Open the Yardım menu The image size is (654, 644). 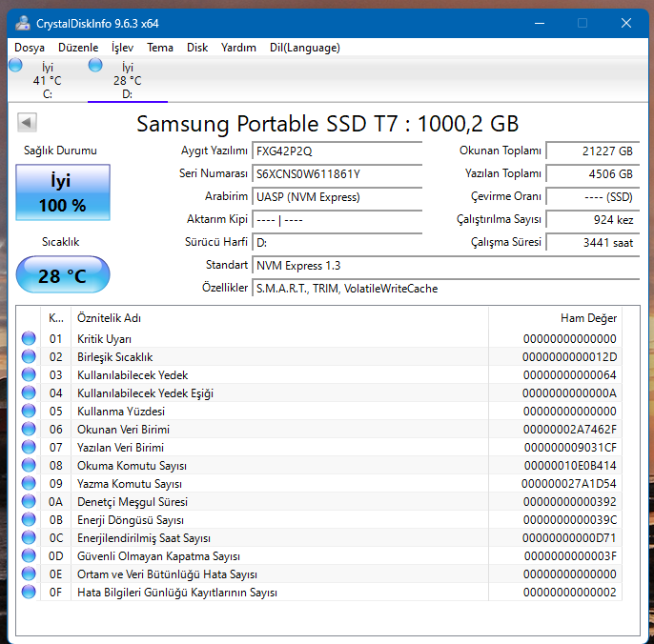pos(238,48)
